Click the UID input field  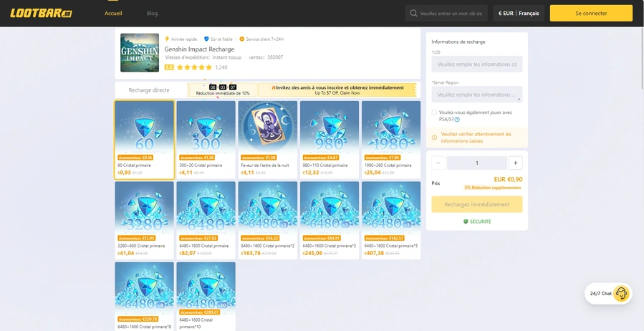tap(477, 64)
